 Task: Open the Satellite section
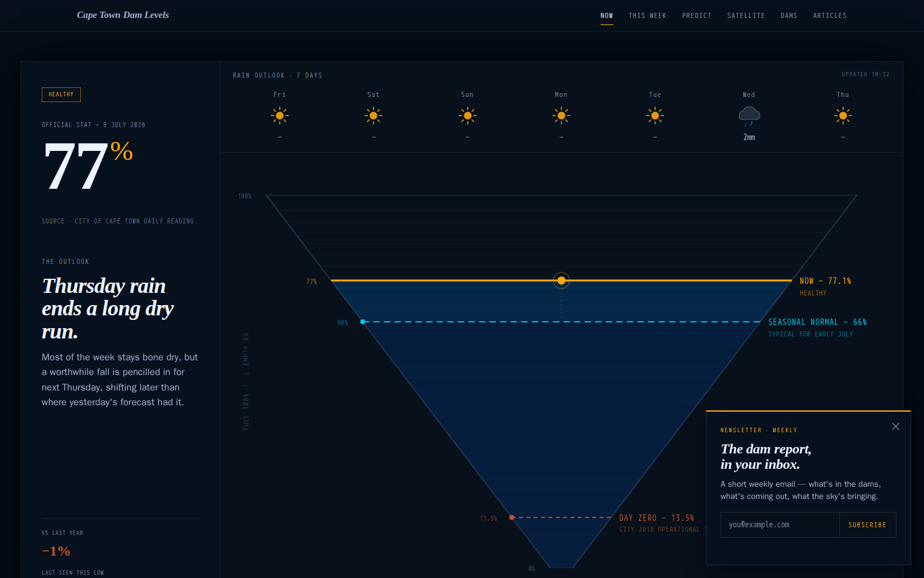746,15
